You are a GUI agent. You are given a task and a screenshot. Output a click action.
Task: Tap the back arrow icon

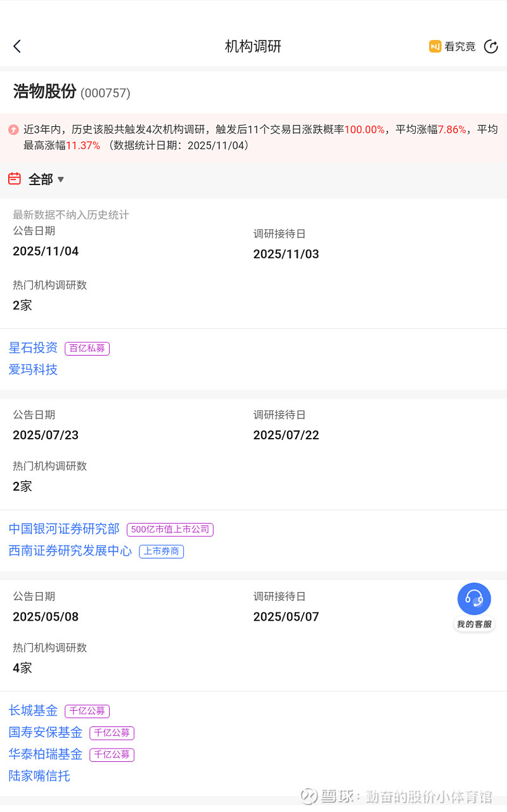coord(17,46)
